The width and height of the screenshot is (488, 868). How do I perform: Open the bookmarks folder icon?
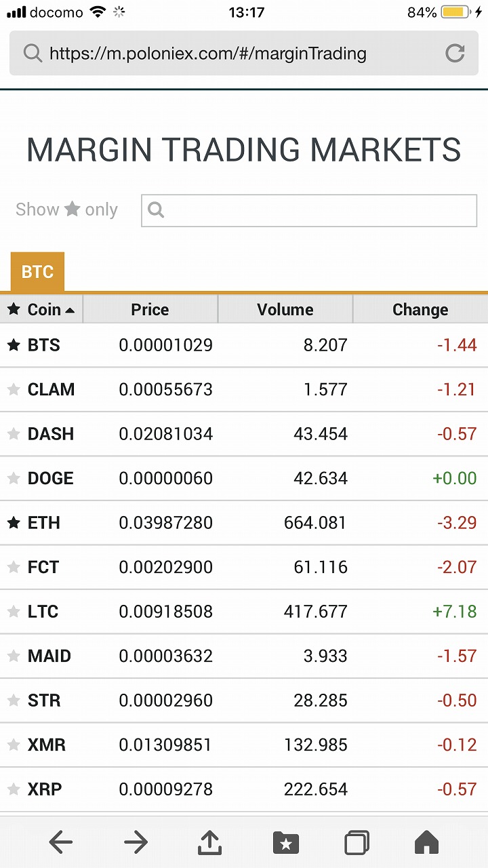point(285,843)
